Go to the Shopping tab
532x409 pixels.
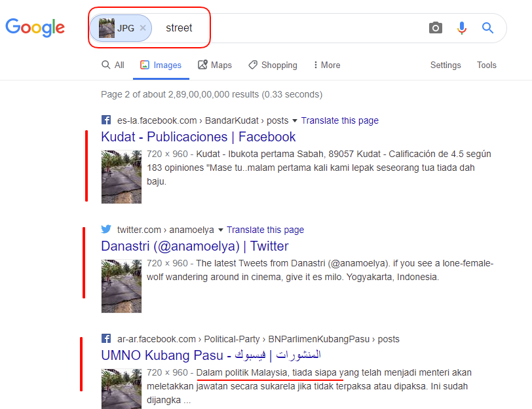pos(273,65)
